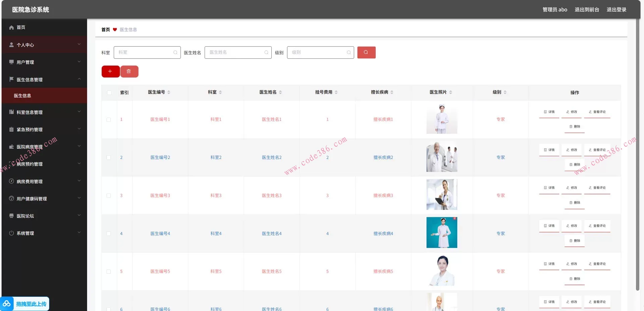Viewport: 644px width, 311px height.
Task: Click the sort arrows beside 挂号费用 header
Action: coord(336,92)
